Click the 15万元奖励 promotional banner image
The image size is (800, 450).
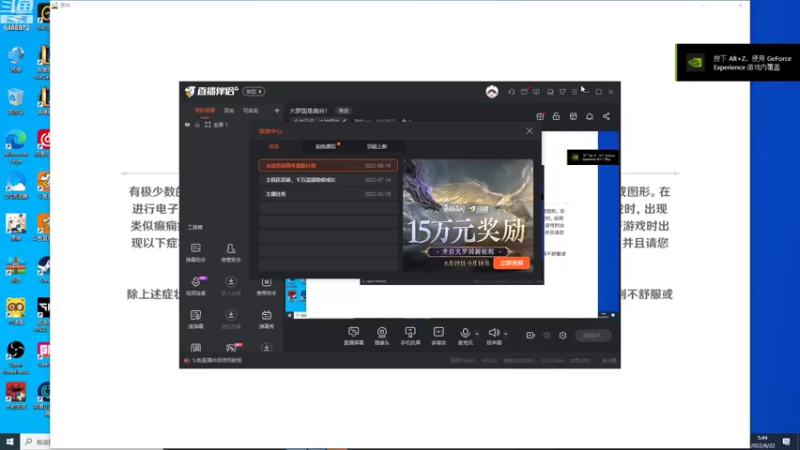point(468,214)
